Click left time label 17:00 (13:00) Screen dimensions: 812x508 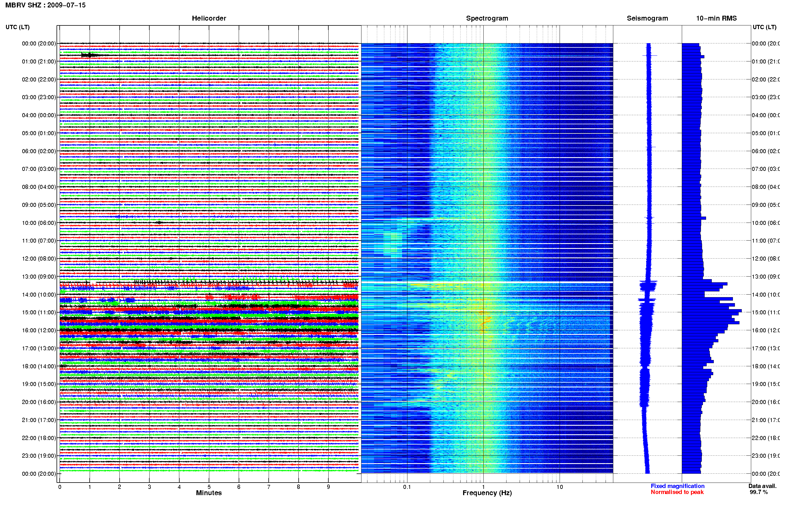[x=39, y=348]
